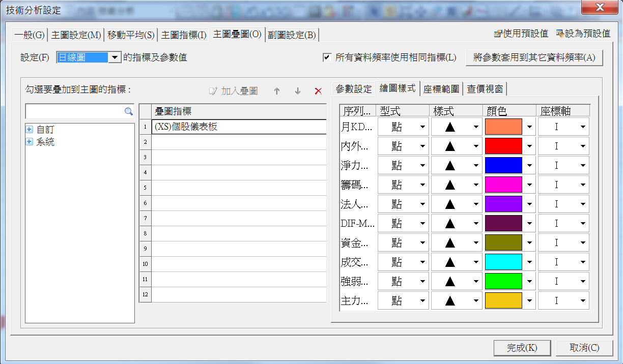Image resolution: width=623 pixels, height=364 pixels.
Task: Click 使用預設值 icon at top right
Action: [x=498, y=34]
